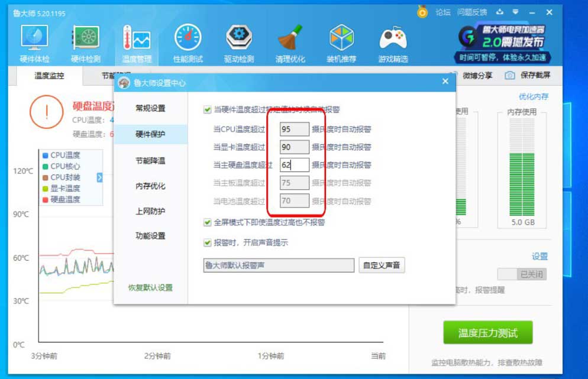Click the 电竞加速器 2.0 promotion banner
This screenshot has width=588, height=379.
pos(503,43)
